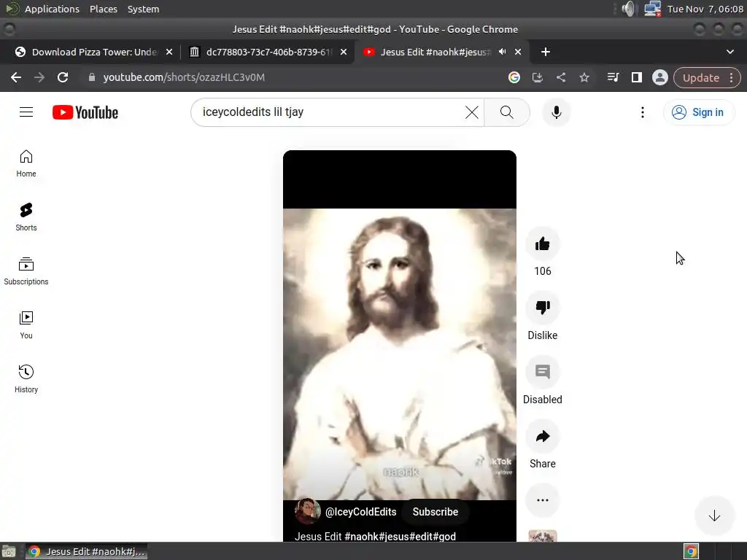Click the IceyColdEdits channel avatar
The image size is (747, 560).
pyautogui.click(x=307, y=511)
